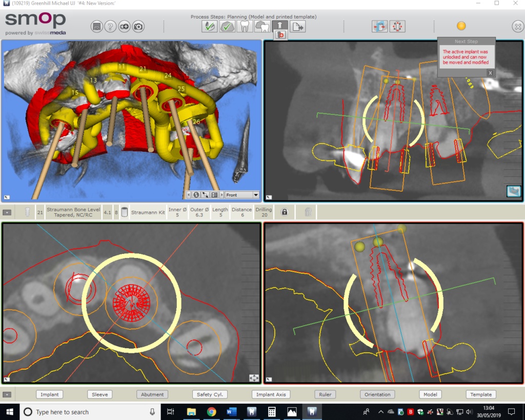Save the project with the disk icon
The image size is (525, 420).
97,27
